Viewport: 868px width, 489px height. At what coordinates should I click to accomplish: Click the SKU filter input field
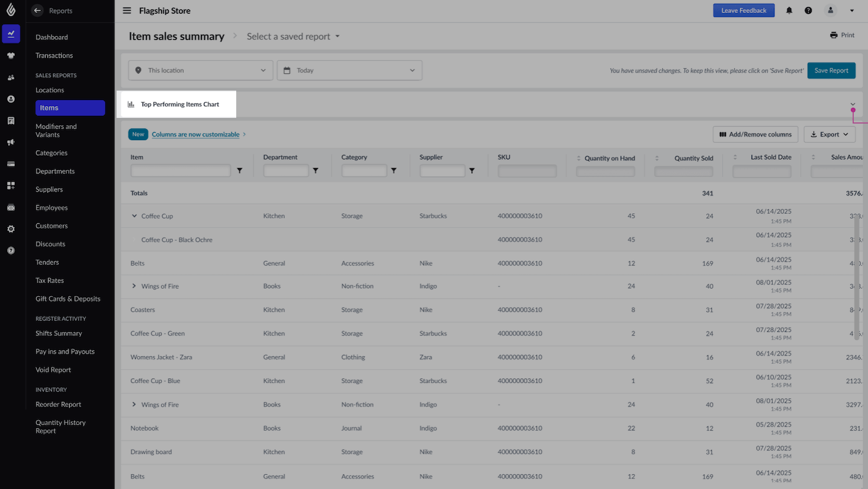coord(527,171)
